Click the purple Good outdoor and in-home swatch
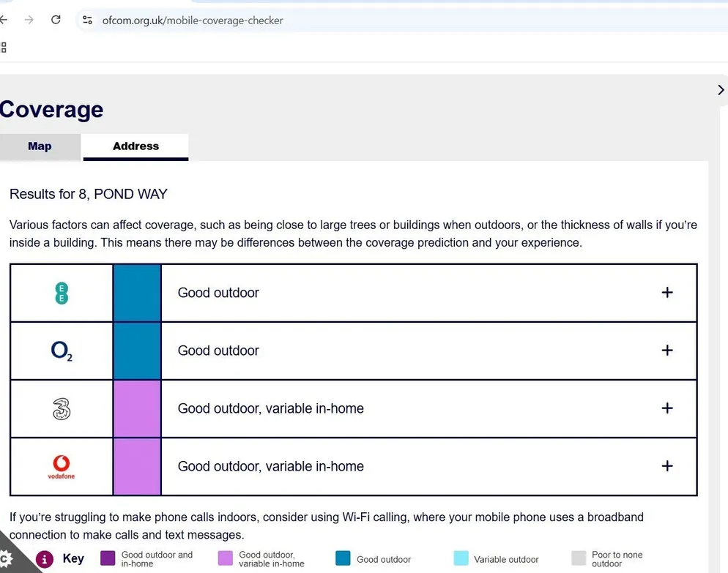This screenshot has width=728, height=573. point(108,558)
